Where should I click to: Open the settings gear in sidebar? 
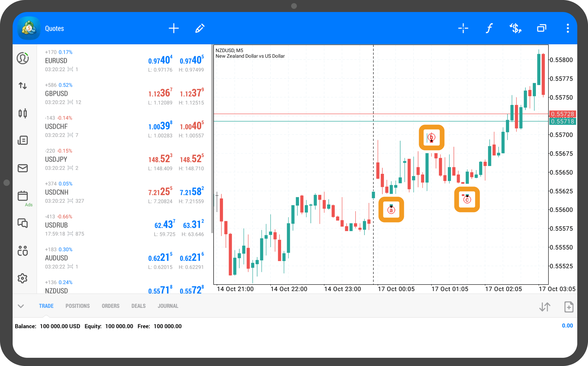tap(23, 278)
